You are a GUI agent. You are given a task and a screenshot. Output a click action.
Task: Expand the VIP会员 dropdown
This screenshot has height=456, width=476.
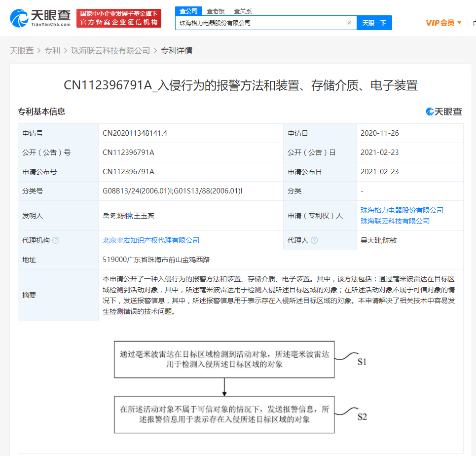pyautogui.click(x=443, y=23)
